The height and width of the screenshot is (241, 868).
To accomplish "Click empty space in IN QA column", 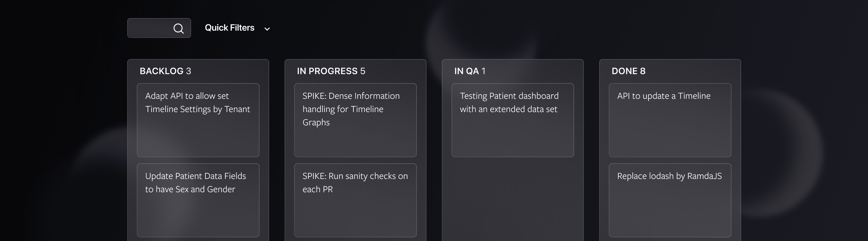I will point(513,199).
